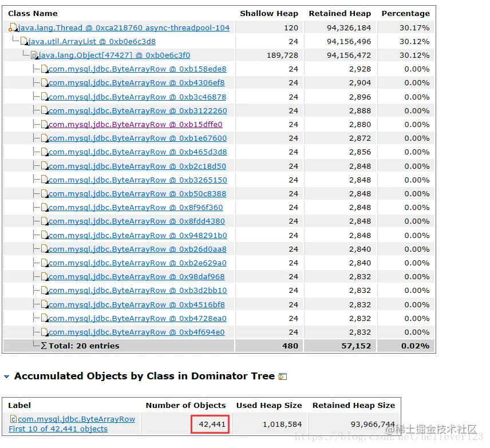Click the object icon beside ByteArrayRow 0xb4728ea0
The height and width of the screenshot is (448, 490).
tap(45, 319)
